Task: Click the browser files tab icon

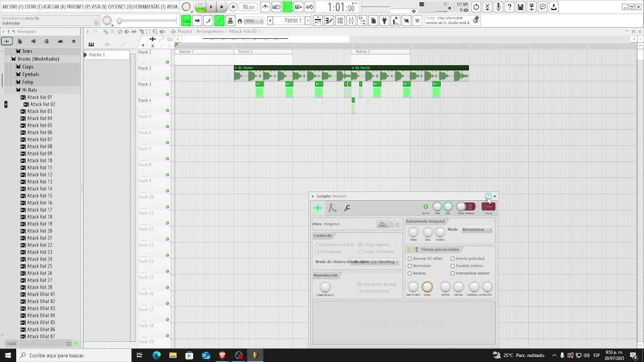Action: click(20, 41)
